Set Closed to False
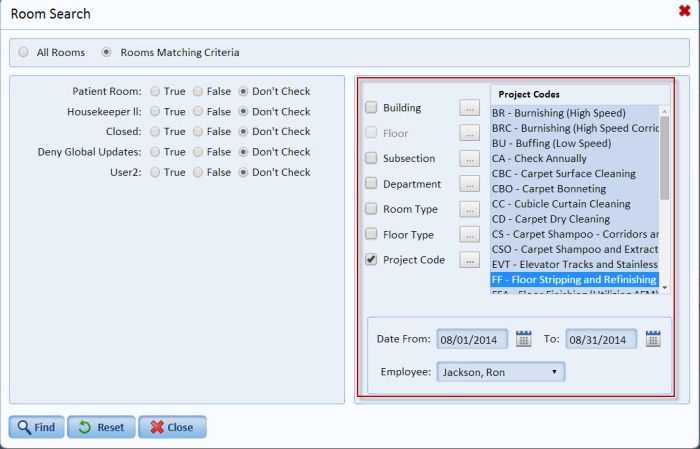Screen dimensions: 700x449 (198, 132)
